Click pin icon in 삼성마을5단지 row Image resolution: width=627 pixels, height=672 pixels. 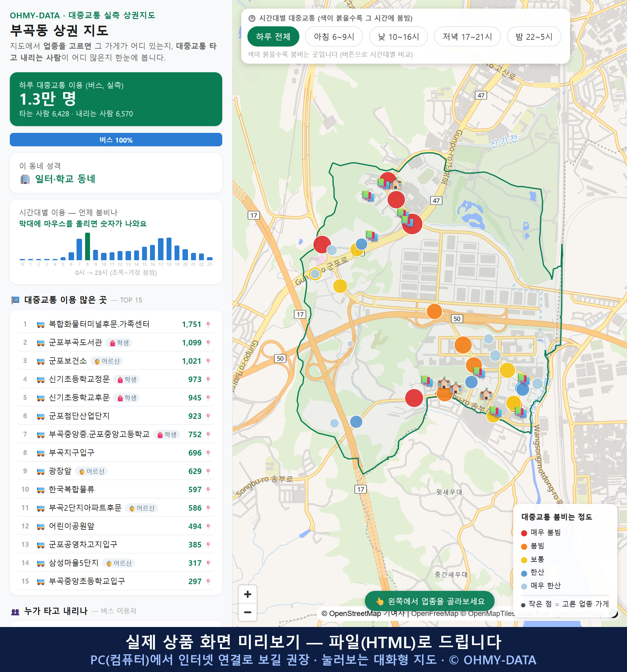(208, 563)
